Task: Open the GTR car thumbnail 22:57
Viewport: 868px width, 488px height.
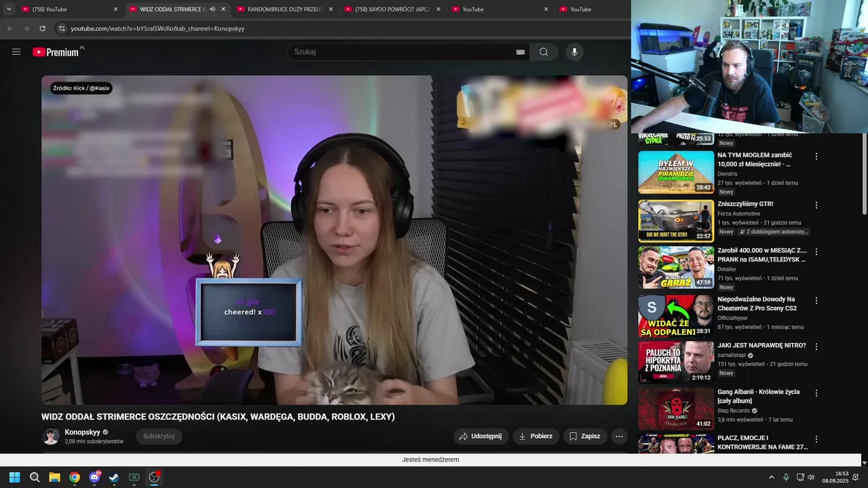Action: [676, 221]
